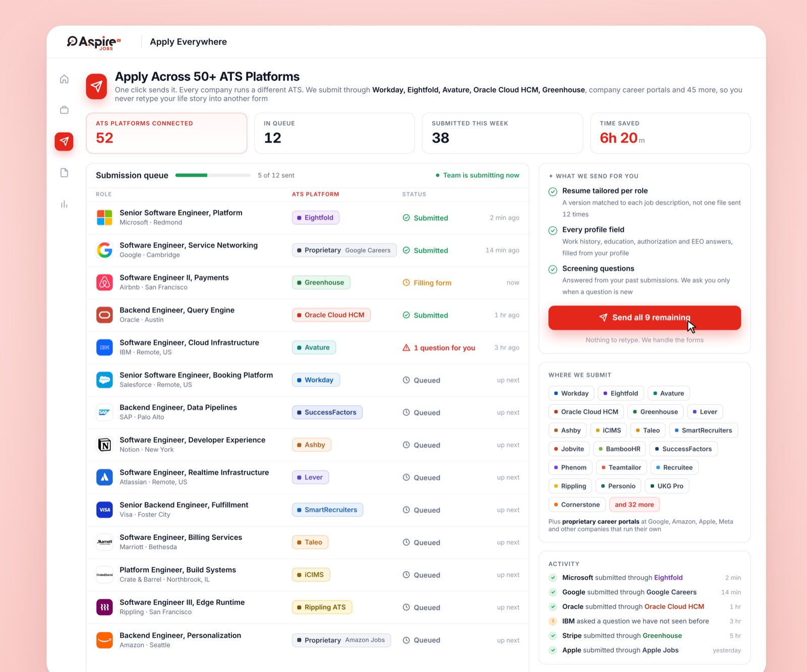Click the submission queue progress bar

click(213, 175)
